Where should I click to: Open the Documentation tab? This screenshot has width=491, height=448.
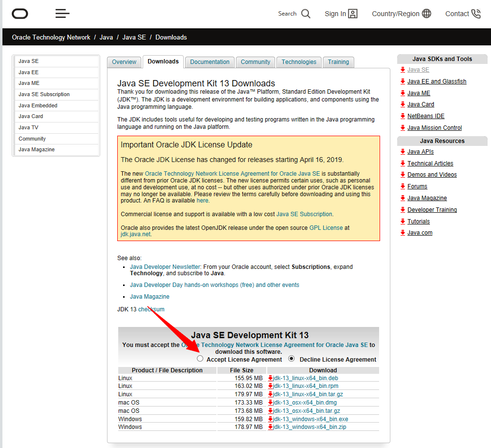pyautogui.click(x=210, y=62)
